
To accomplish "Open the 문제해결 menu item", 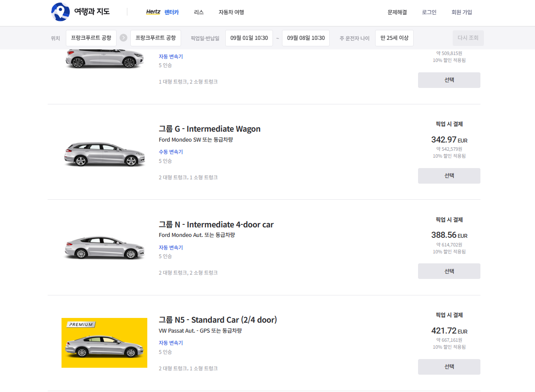I will point(397,12).
